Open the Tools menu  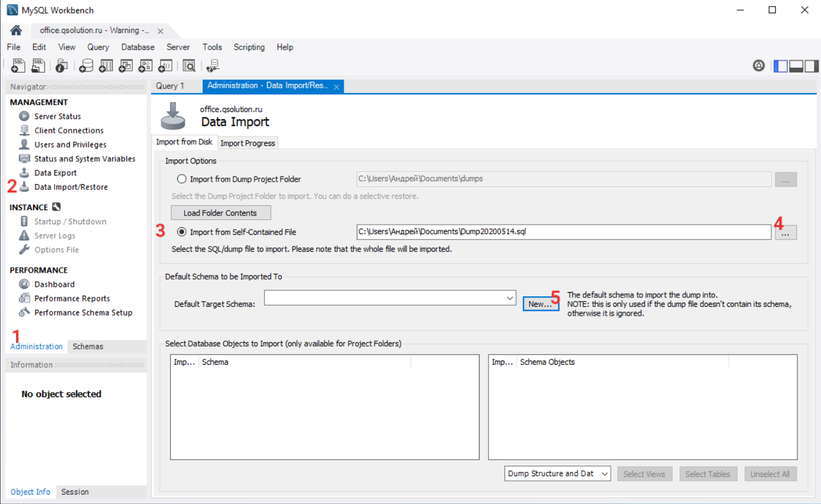click(x=212, y=47)
